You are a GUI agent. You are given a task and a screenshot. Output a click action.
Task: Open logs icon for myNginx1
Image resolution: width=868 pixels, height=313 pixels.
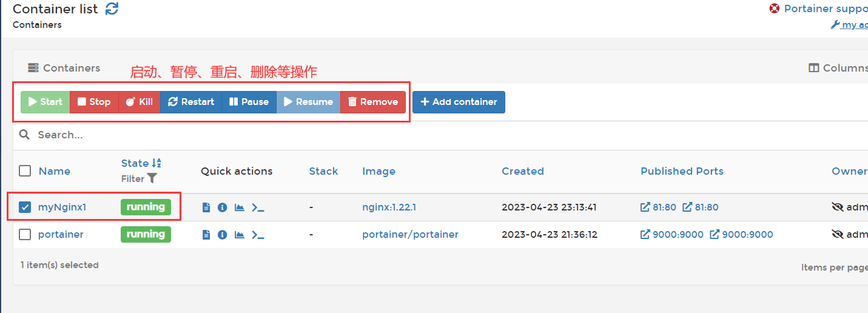tap(206, 207)
